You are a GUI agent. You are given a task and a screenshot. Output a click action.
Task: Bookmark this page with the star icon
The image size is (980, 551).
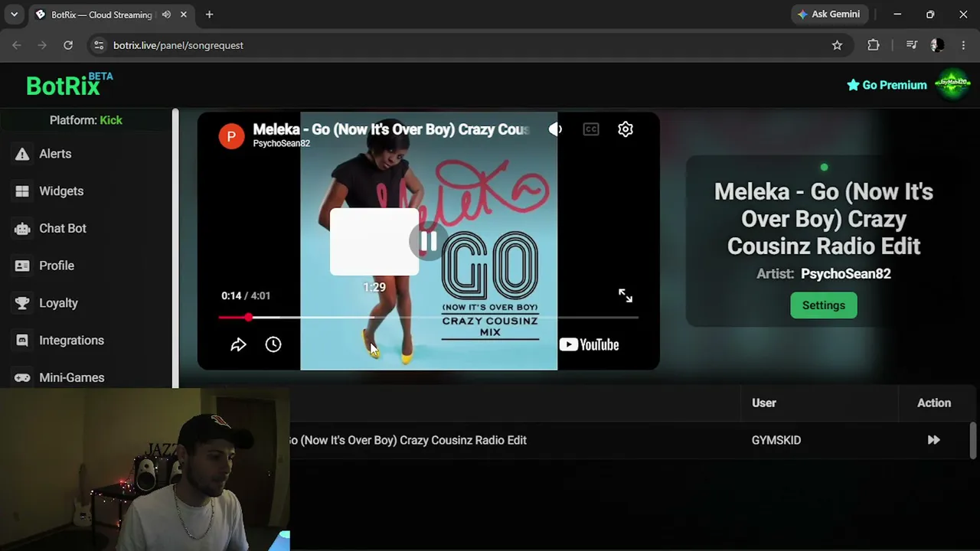[837, 45]
